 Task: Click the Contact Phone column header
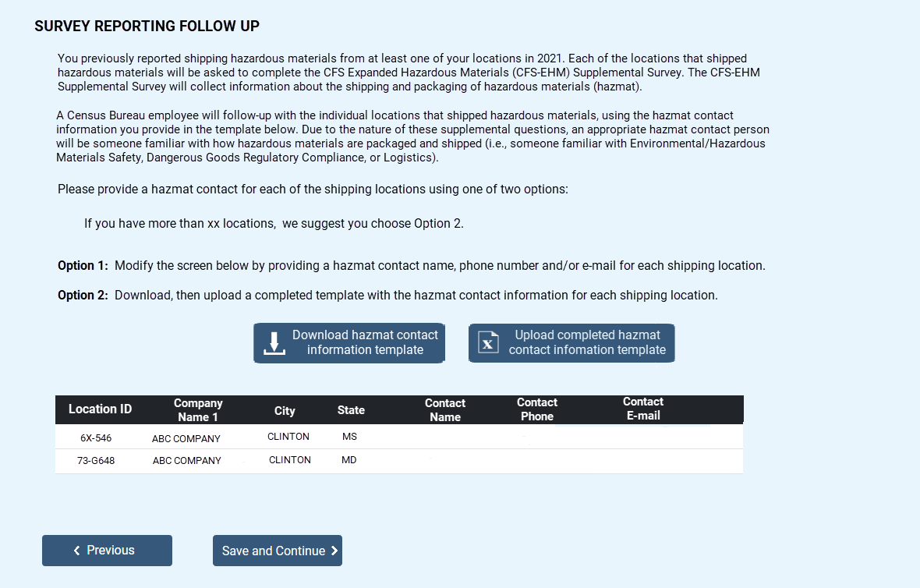pos(537,409)
